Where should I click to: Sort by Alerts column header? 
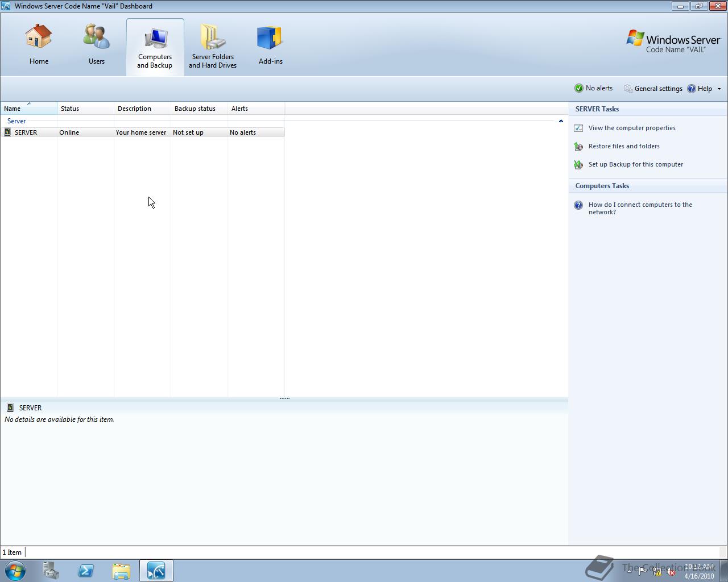[256, 109]
